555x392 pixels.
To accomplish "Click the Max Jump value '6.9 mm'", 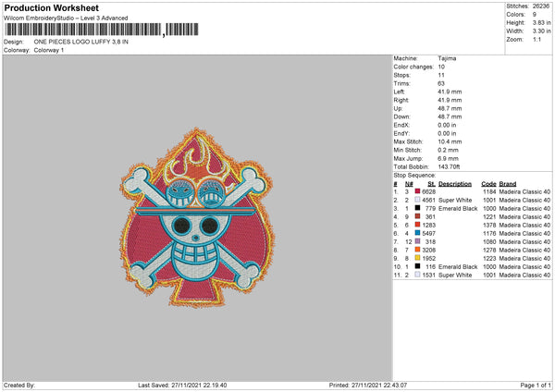I will 448,158.
